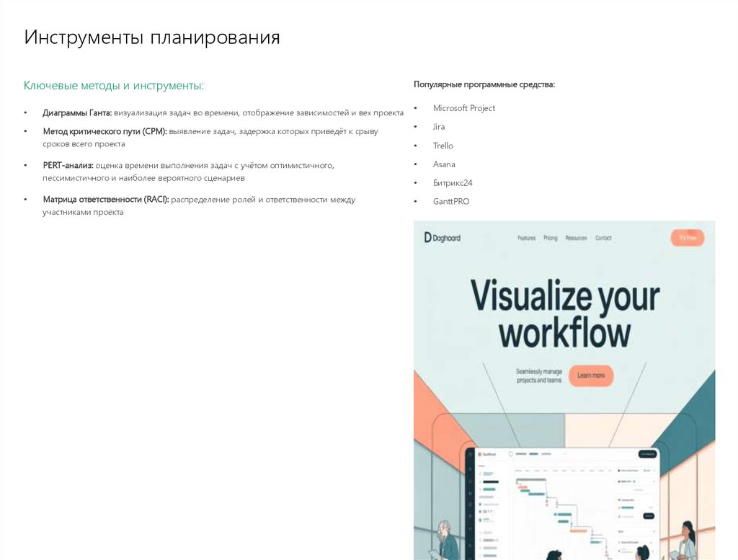Click the Gantt chart dashboard mockup
The image size is (738, 560).
click(x=564, y=504)
